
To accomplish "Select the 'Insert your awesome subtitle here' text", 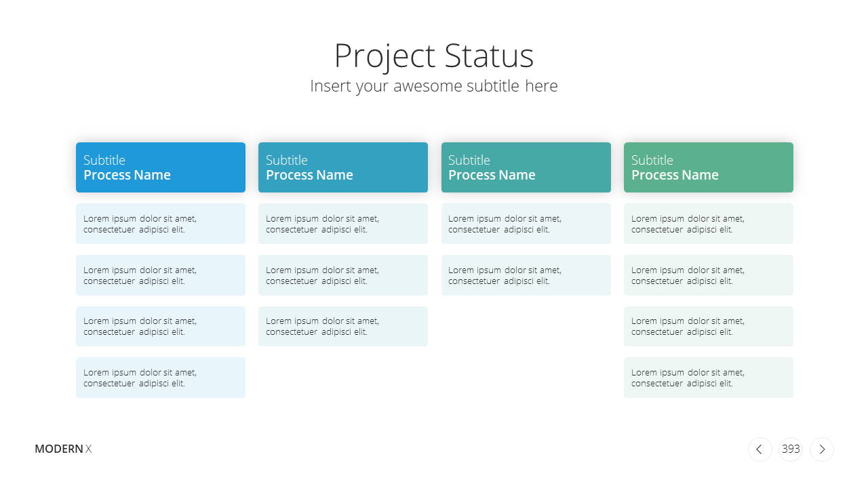I will 434,86.
